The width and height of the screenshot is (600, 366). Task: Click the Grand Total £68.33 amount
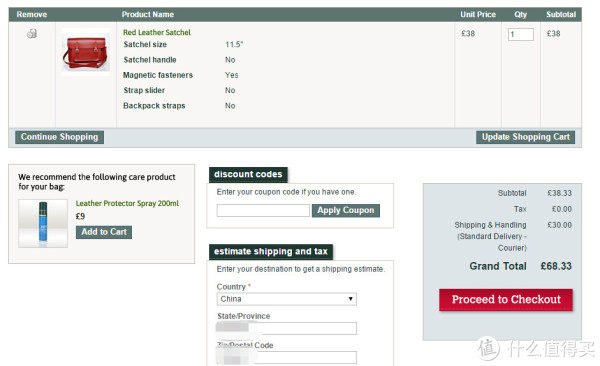[556, 266]
